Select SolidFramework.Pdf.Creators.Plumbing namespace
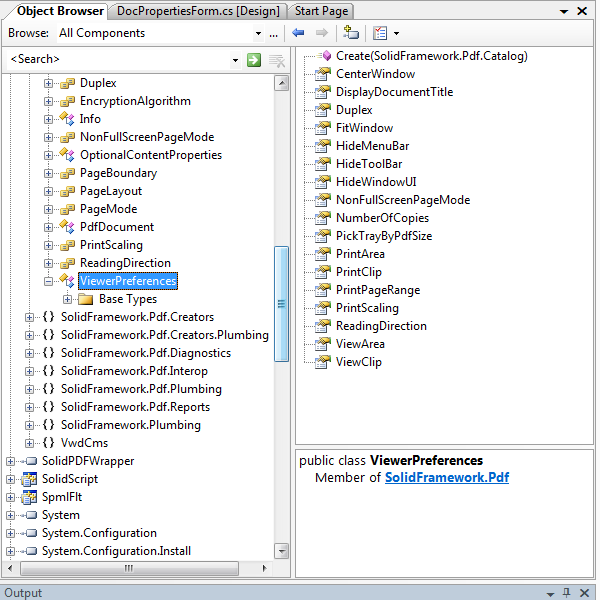 pyautogui.click(x=165, y=335)
